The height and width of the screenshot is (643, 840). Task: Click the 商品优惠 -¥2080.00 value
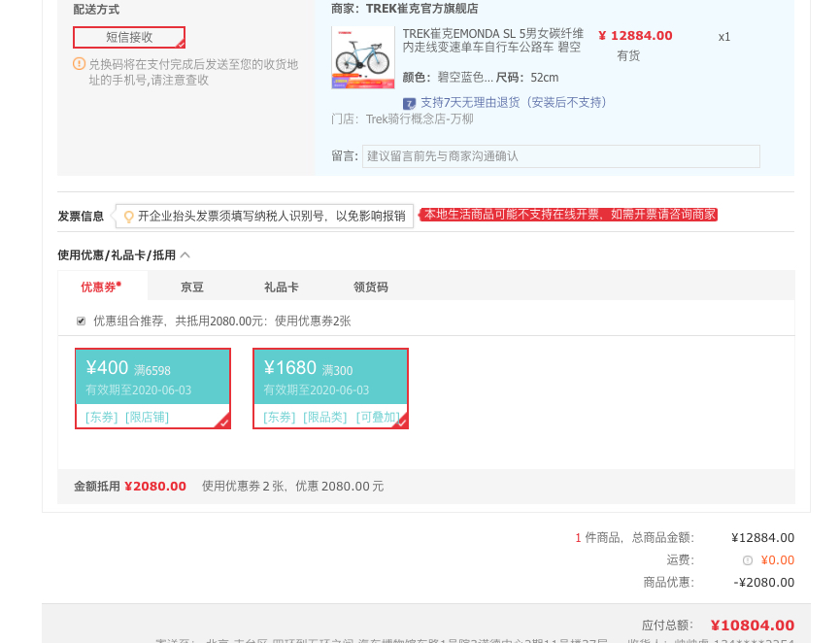coord(764,583)
